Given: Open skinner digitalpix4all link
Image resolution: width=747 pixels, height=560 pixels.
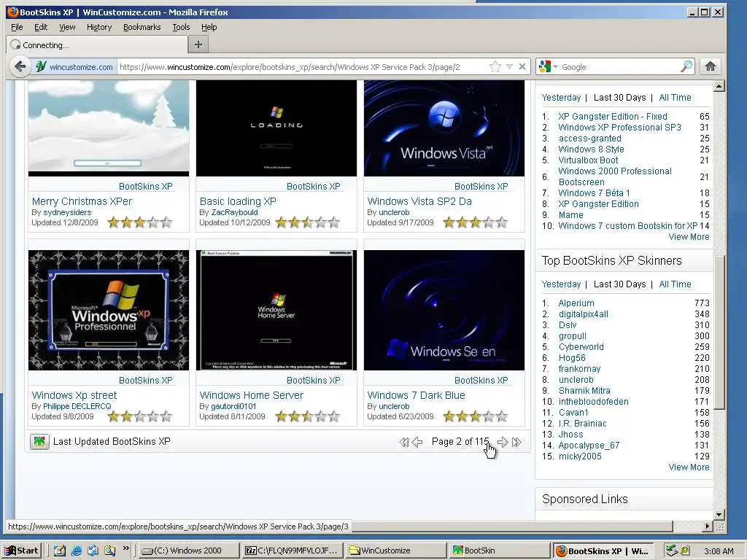Looking at the screenshot, I should pyautogui.click(x=583, y=314).
